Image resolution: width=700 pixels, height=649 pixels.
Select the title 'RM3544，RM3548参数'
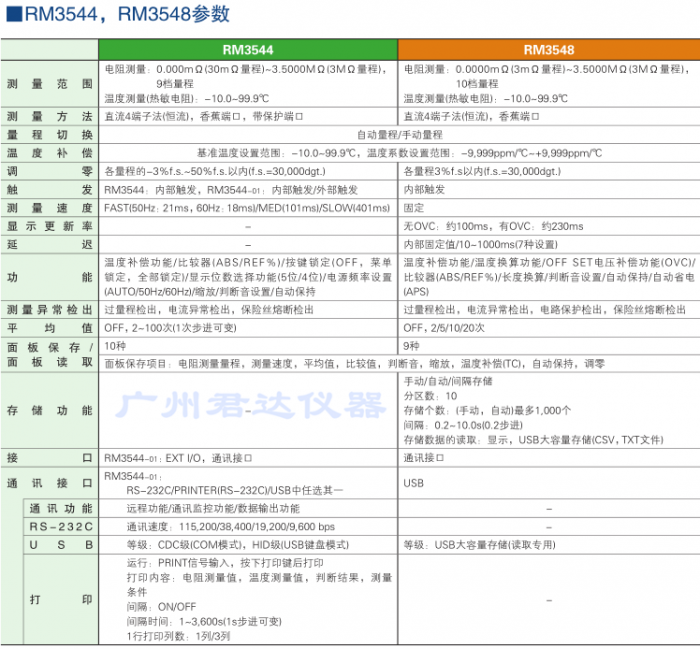coord(127,13)
